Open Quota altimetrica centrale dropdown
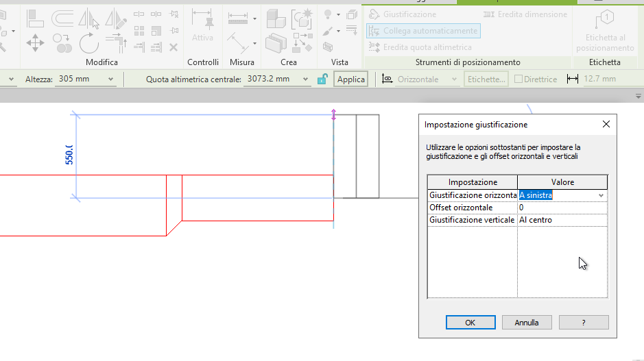 (x=305, y=79)
